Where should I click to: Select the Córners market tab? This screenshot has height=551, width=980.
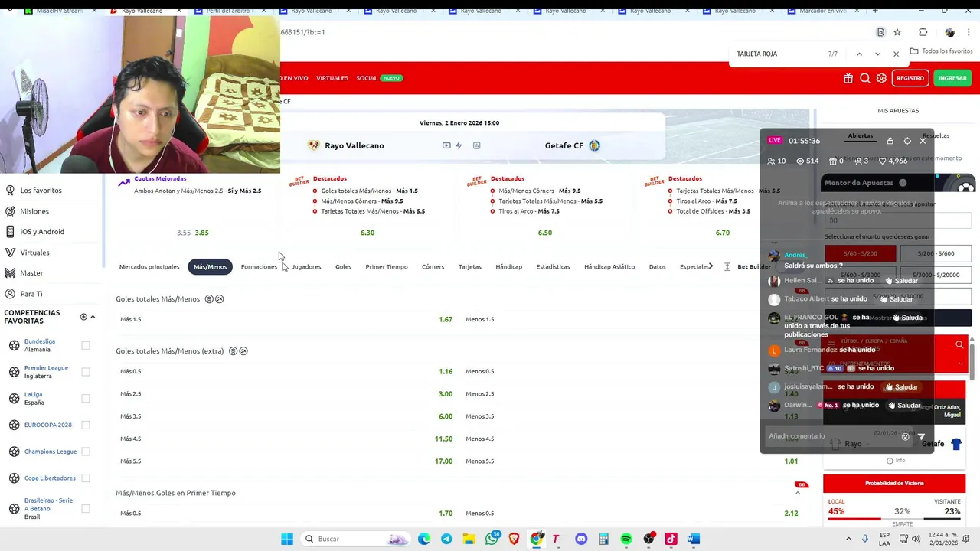(433, 266)
